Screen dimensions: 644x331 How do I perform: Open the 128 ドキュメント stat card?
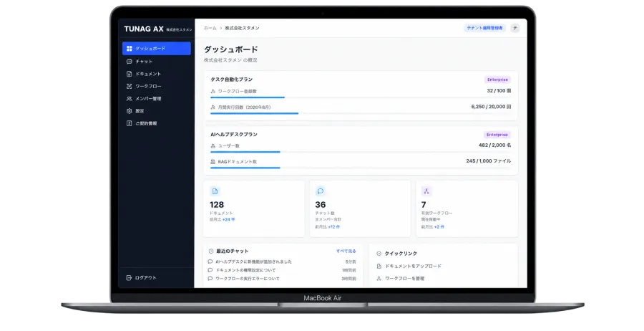[254, 209]
